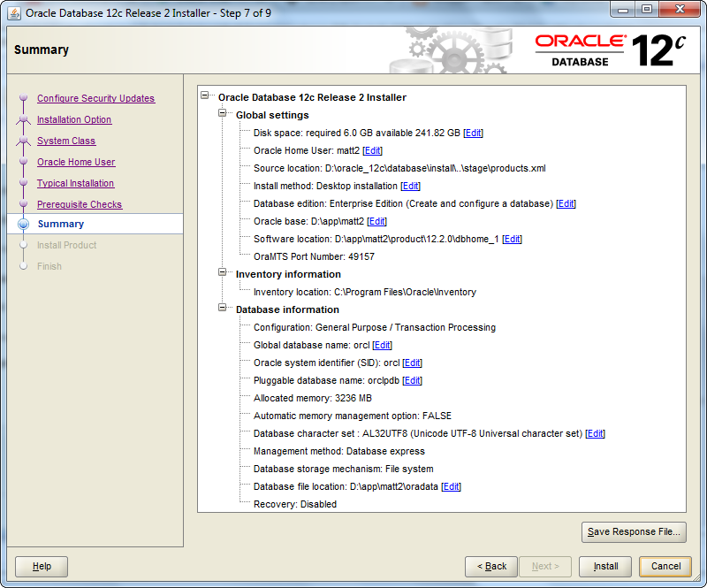707x588 pixels.
Task: Open Help for the installer
Action: coord(42,566)
